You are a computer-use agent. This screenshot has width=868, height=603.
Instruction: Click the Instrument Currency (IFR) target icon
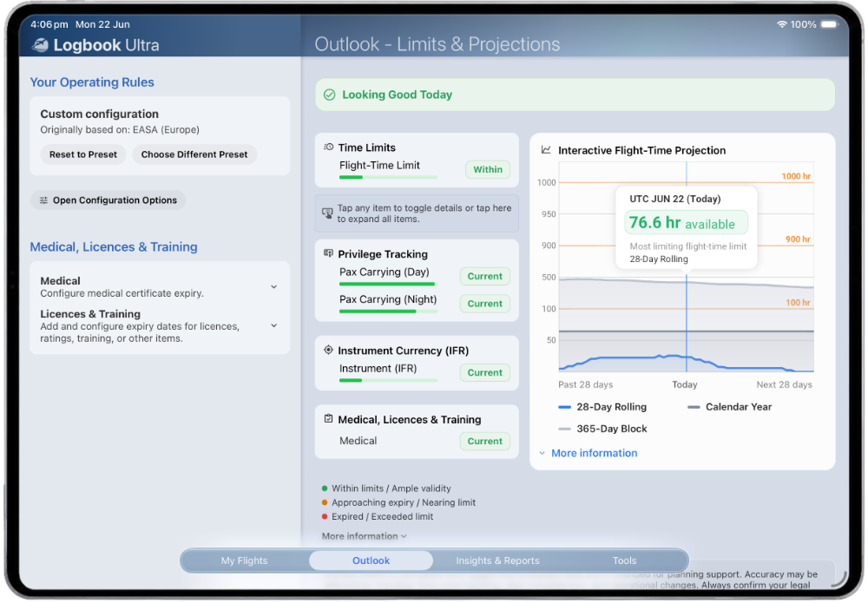tap(328, 351)
